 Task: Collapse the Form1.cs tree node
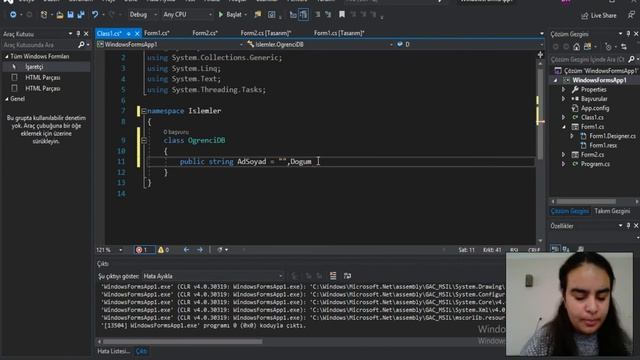point(564,127)
